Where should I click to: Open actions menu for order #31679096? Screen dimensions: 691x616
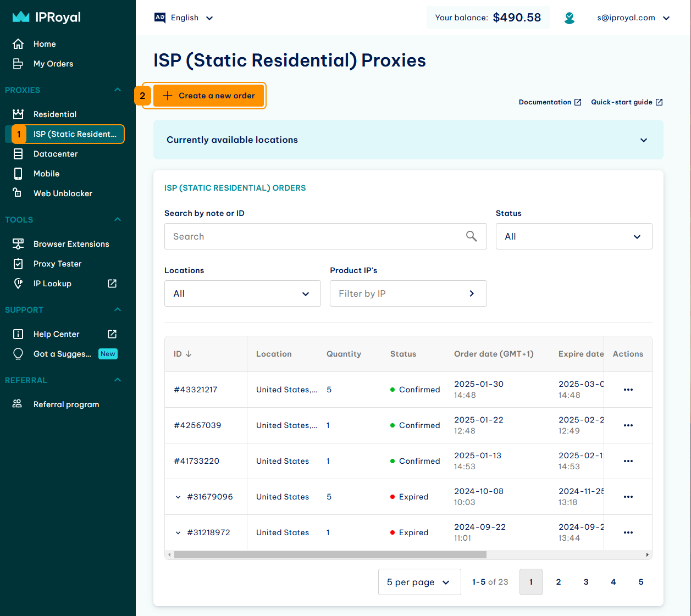[628, 497]
